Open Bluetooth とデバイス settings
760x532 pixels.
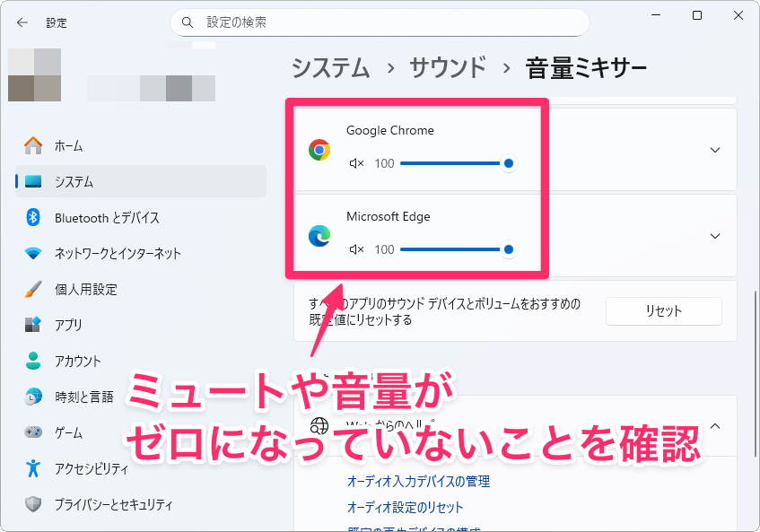pos(106,218)
